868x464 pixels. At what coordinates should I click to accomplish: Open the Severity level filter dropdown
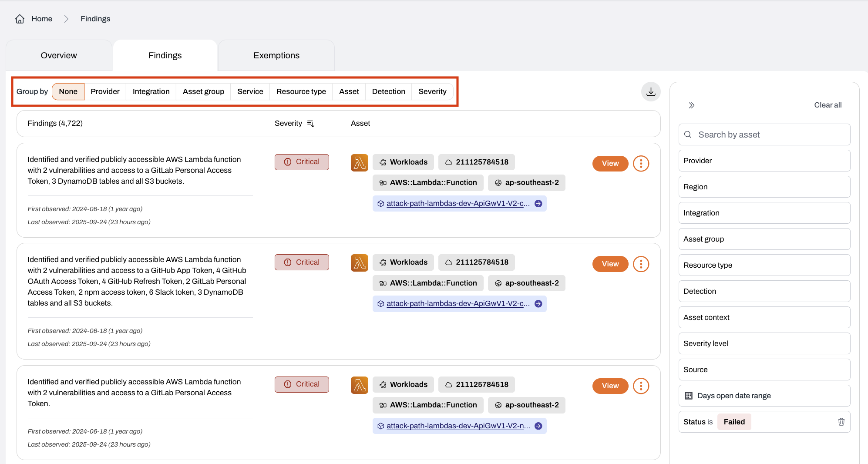point(764,343)
